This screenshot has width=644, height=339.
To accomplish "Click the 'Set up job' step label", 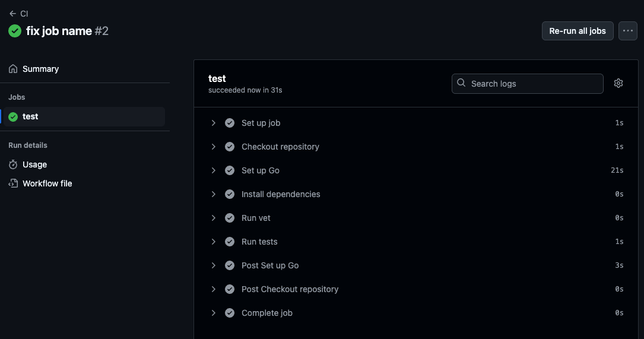I will [261, 123].
